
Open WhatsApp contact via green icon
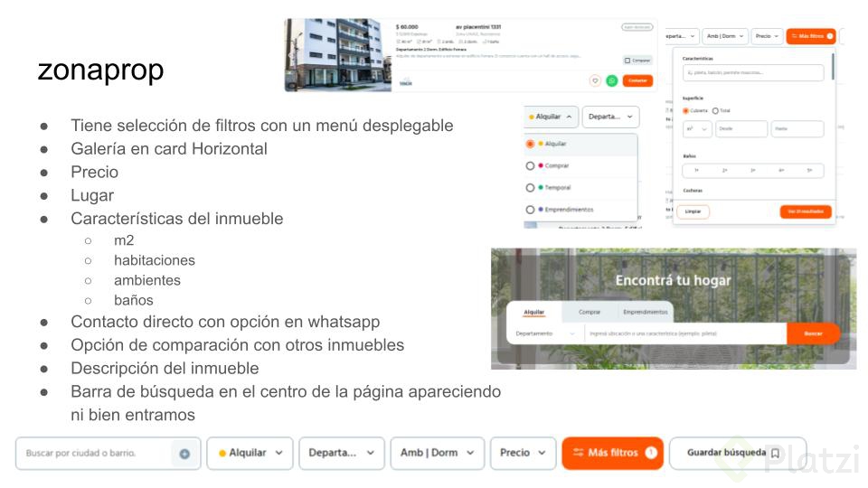point(612,80)
